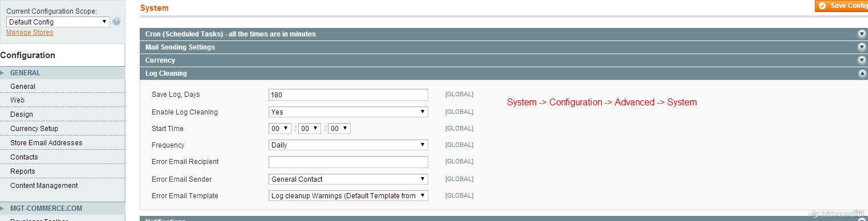
Task: Open the Start Time seconds dropdown
Action: click(x=339, y=129)
